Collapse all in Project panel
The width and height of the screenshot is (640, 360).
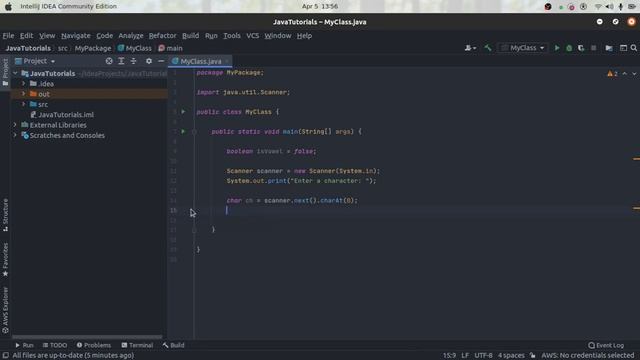click(133, 61)
